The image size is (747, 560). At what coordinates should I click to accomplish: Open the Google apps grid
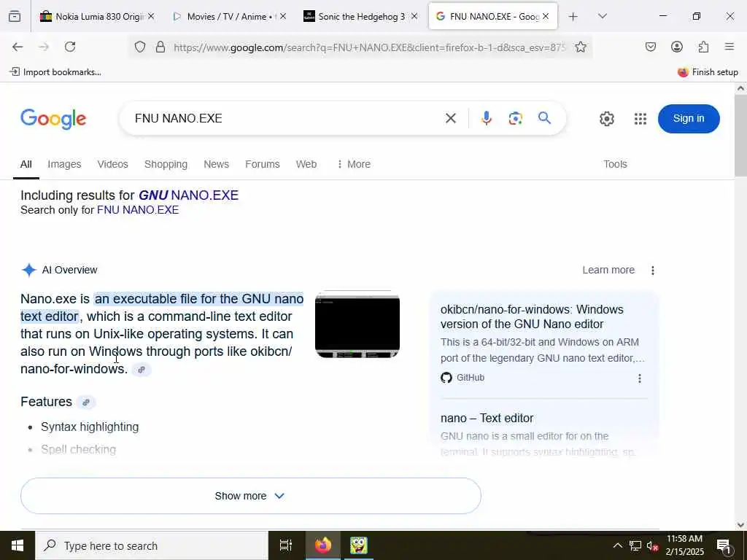(640, 119)
